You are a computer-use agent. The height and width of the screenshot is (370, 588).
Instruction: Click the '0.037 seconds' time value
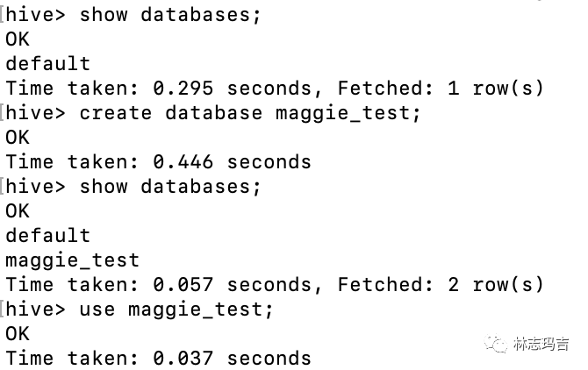pyautogui.click(x=232, y=359)
